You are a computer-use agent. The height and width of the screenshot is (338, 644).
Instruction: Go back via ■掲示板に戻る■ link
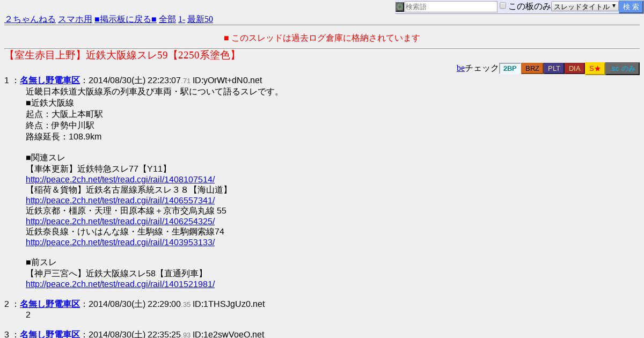(126, 19)
